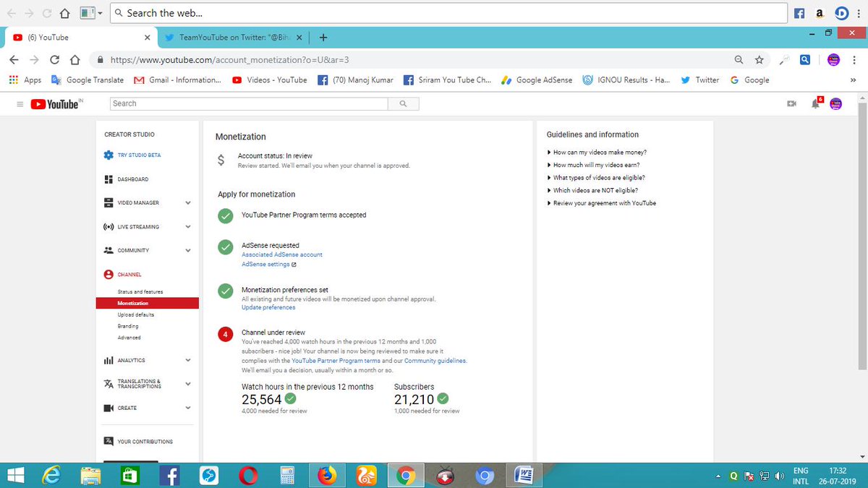The width and height of the screenshot is (868, 488).
Task: Expand the Analytics section
Action: tap(188, 360)
